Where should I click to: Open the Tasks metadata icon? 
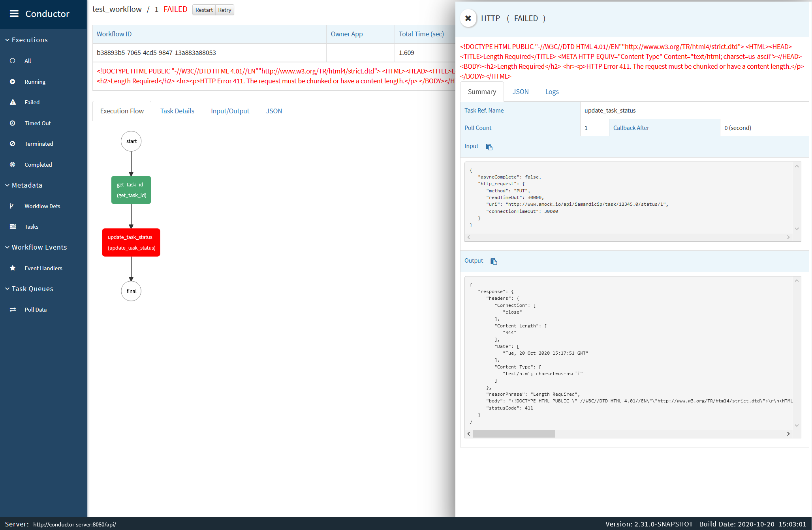pos(13,226)
